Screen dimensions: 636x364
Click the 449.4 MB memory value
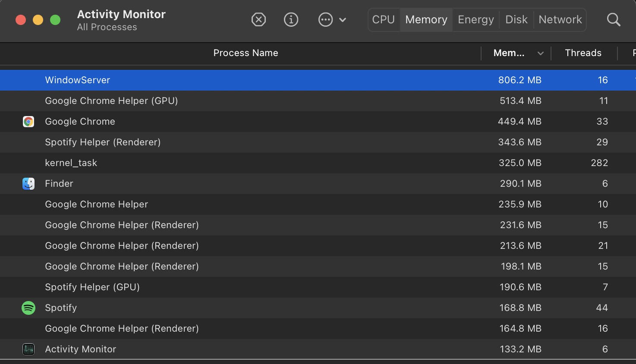click(x=520, y=122)
